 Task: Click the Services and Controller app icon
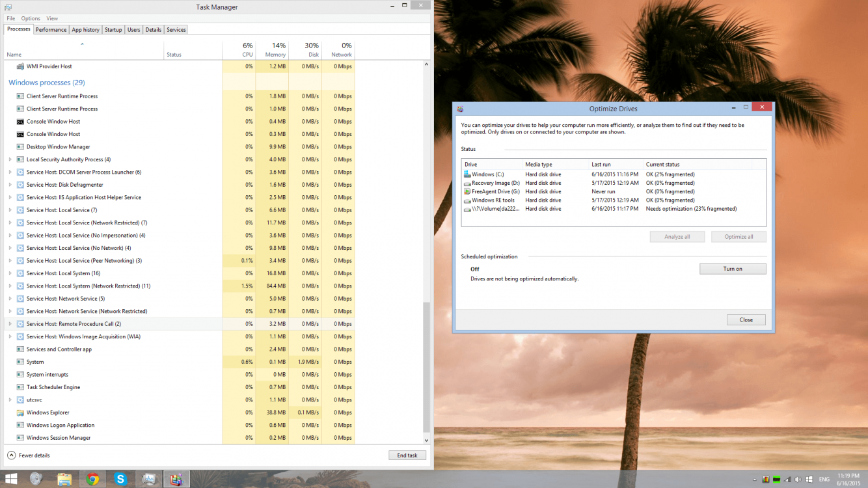pos(20,349)
